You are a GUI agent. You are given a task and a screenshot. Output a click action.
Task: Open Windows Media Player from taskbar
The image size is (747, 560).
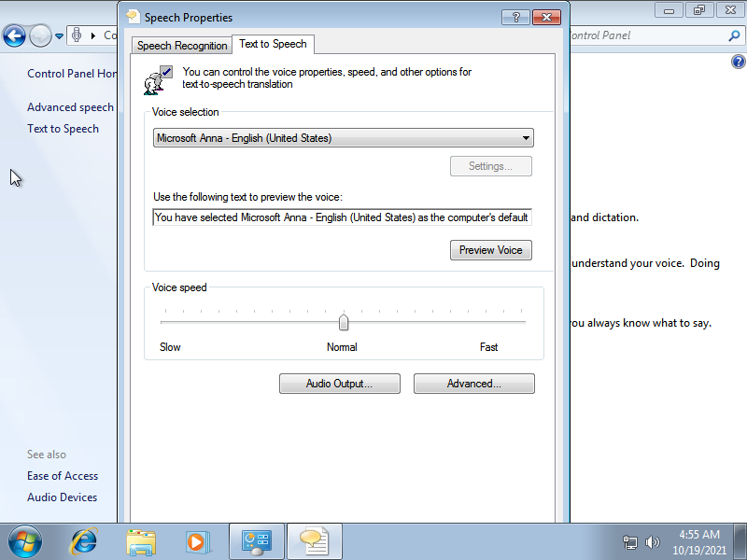tap(197, 542)
